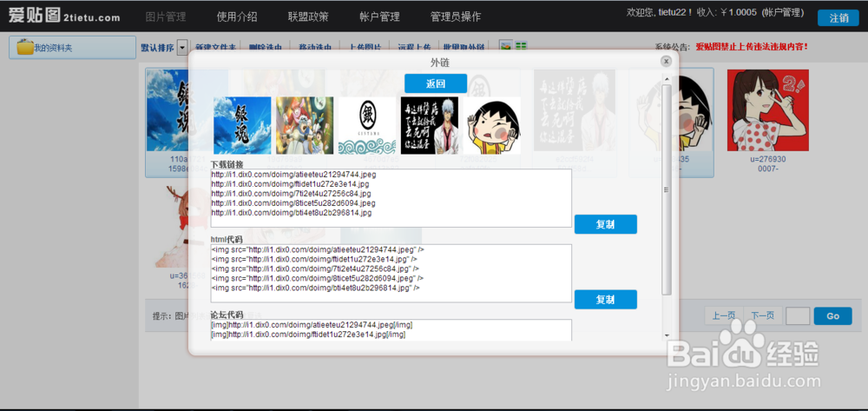
Task: Click inside the html代码 text area
Action: click(x=391, y=274)
